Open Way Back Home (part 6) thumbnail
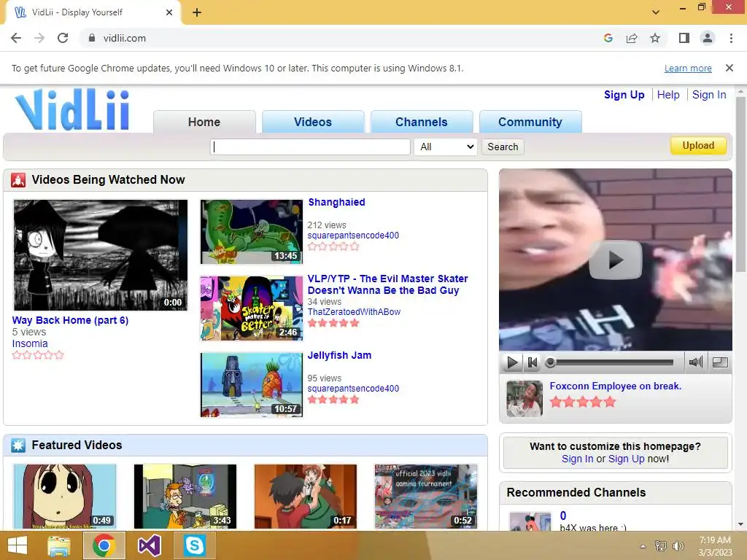747x560 pixels. [x=101, y=255]
